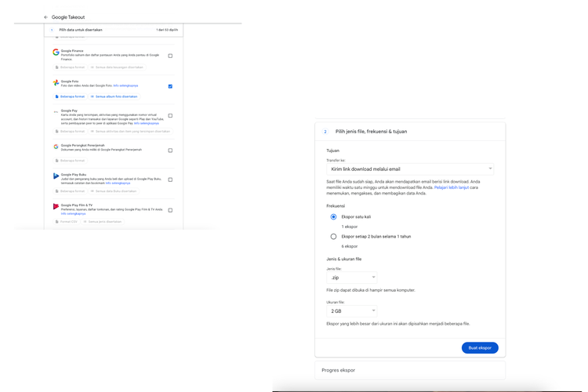Open the Transfer ke destination dropdown
The image size is (588, 392).
pos(410,169)
